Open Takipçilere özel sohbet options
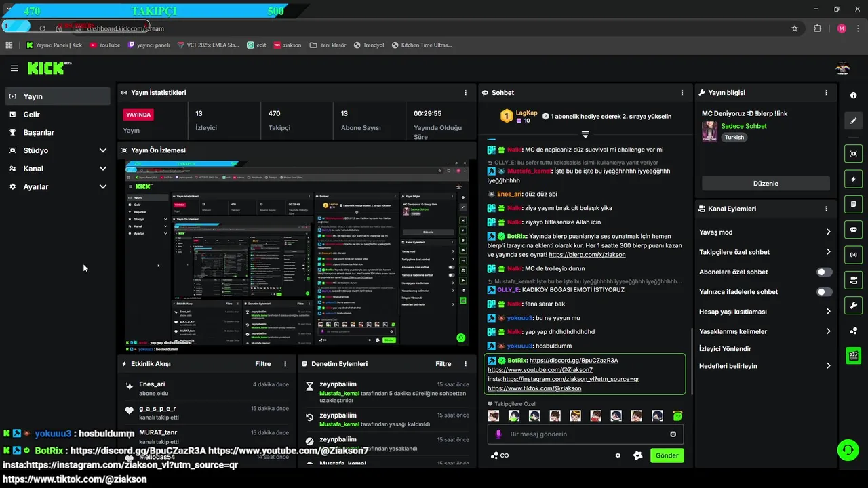This screenshot has width=868, height=488. [x=766, y=252]
